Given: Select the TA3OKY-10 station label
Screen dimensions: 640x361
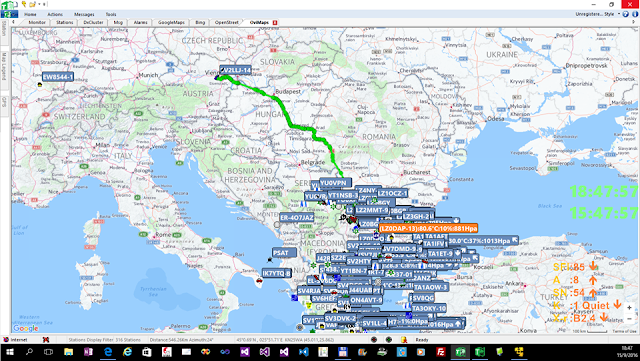Looking at the screenshot, I should (429, 308).
